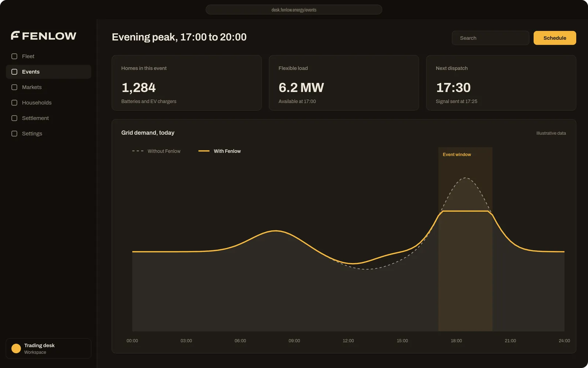The width and height of the screenshot is (588, 368).
Task: Click the 06:00 axis label
Action: tap(240, 341)
